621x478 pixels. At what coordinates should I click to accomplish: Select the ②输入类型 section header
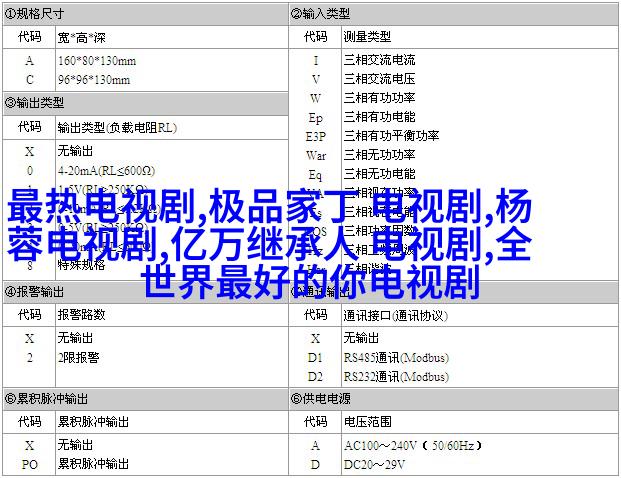[x=321, y=14]
